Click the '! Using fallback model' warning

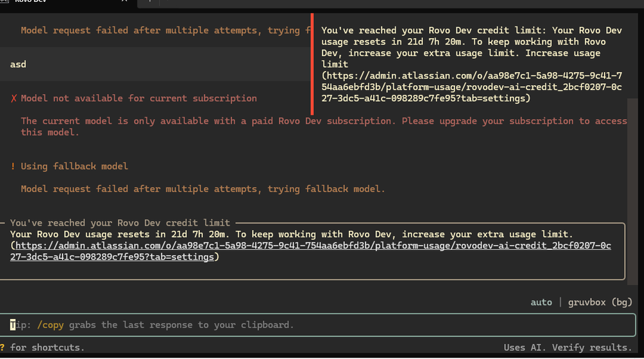[69, 166]
